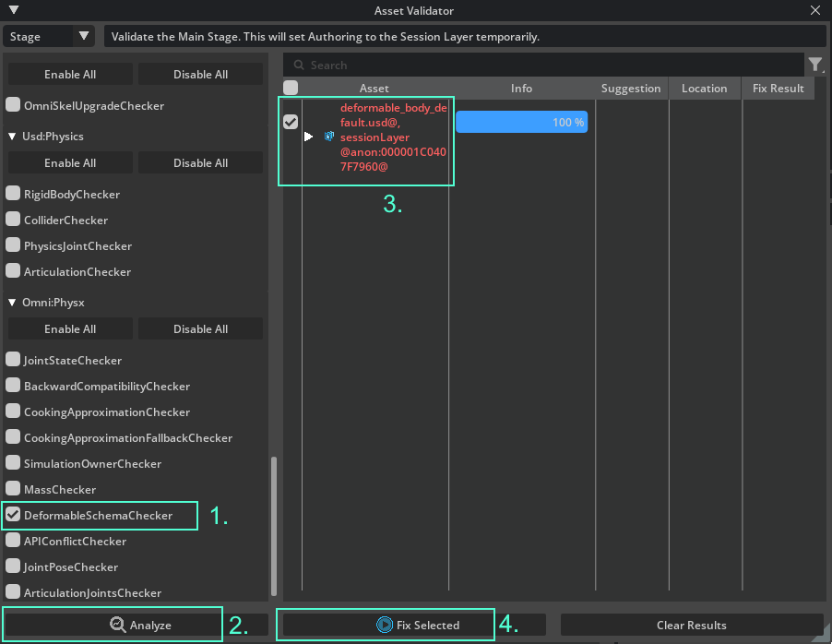Click Enable All under Usd:Physics
832x644 pixels.
[x=69, y=162]
